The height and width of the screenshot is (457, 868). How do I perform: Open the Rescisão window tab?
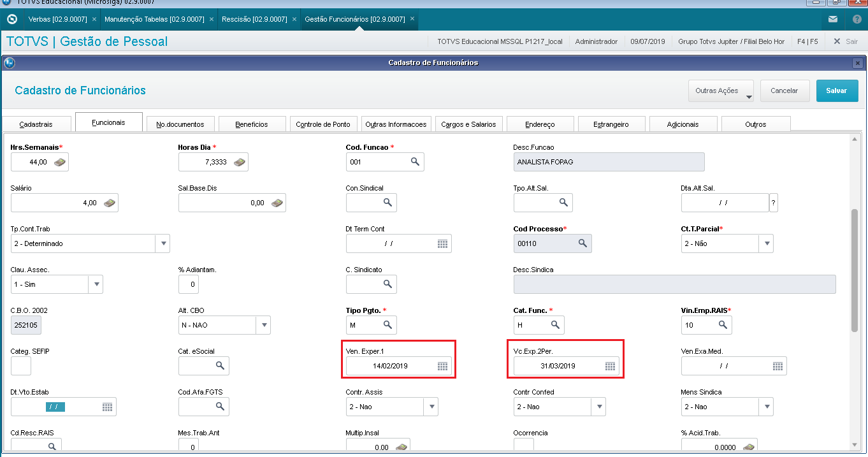pyautogui.click(x=254, y=19)
